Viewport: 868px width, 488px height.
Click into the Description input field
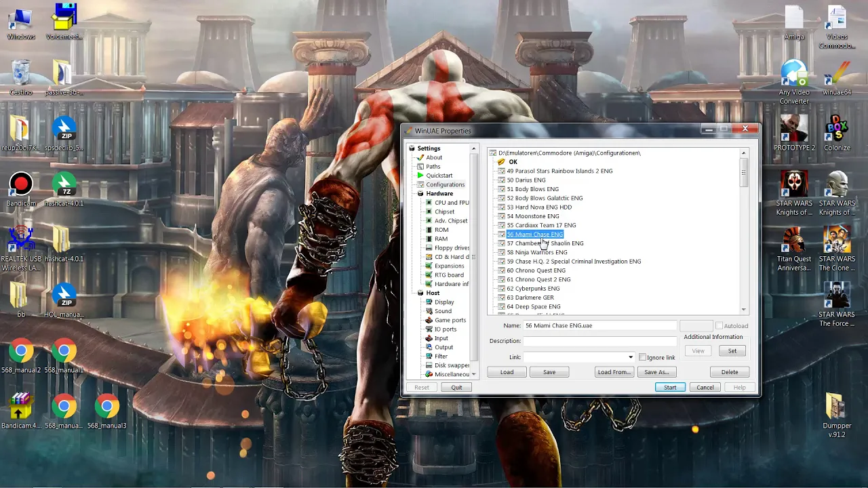tap(599, 341)
